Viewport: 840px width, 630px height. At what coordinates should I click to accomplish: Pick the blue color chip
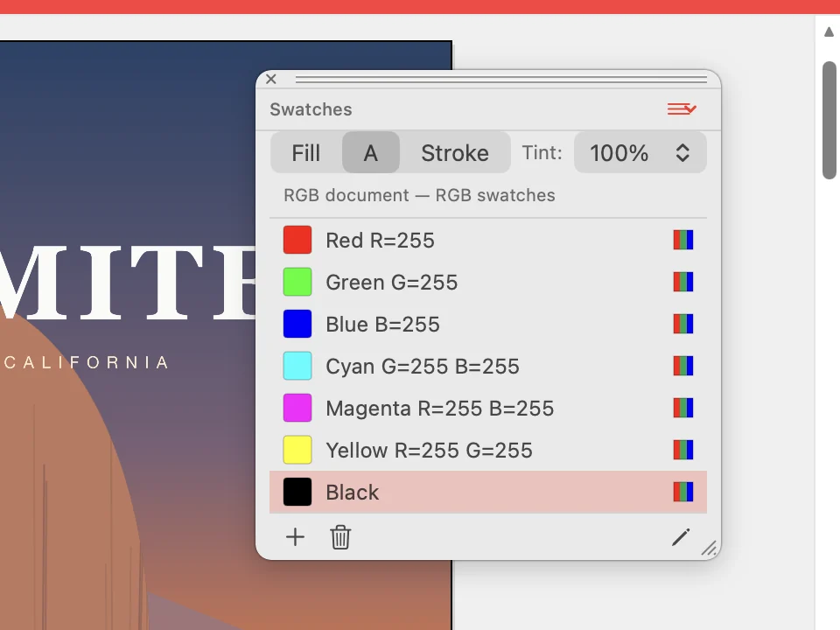tap(297, 324)
